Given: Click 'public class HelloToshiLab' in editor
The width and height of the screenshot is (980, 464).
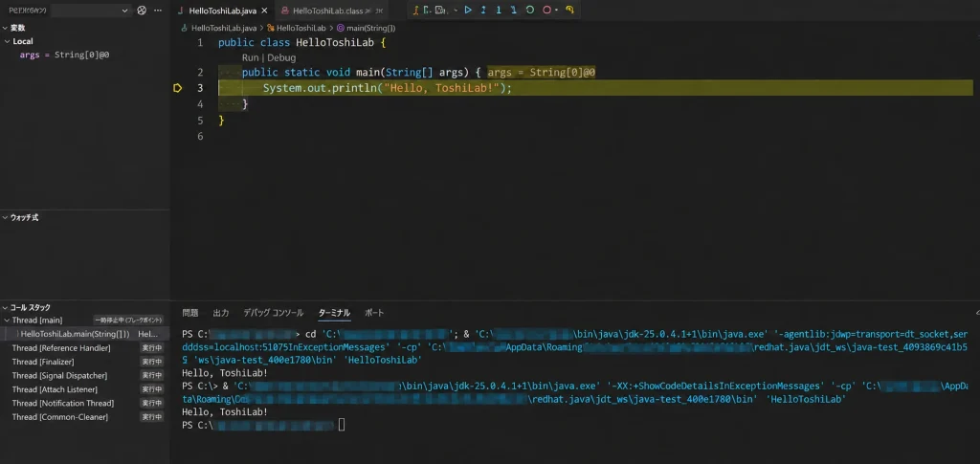Looking at the screenshot, I should (296, 42).
